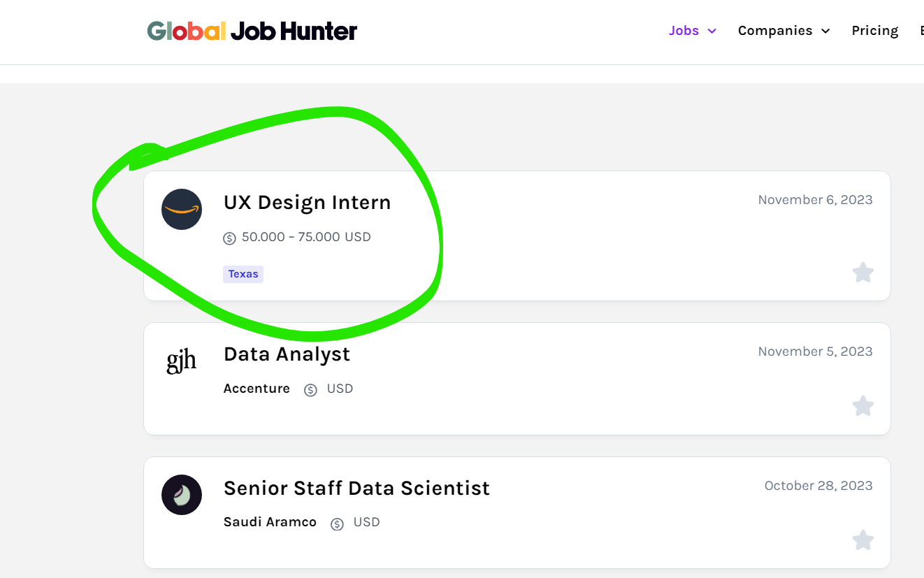Click the salary dollar icon under UX Design Intern

click(229, 238)
